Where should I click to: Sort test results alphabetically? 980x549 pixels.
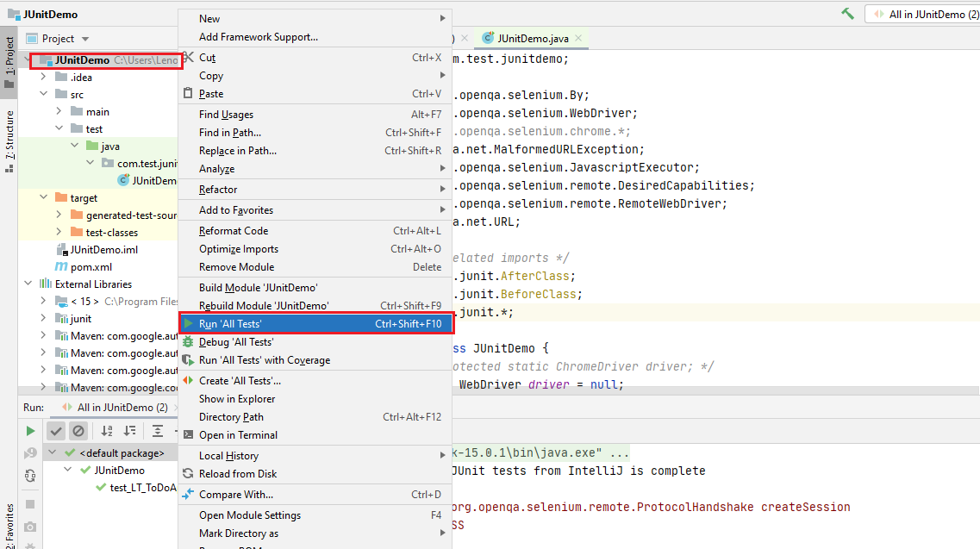[107, 431]
